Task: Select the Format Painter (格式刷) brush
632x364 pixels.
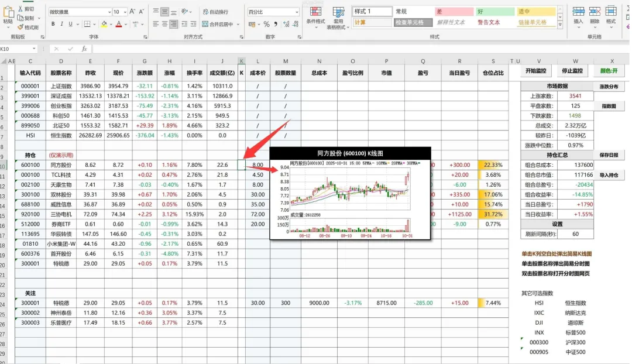Action: coord(20,28)
